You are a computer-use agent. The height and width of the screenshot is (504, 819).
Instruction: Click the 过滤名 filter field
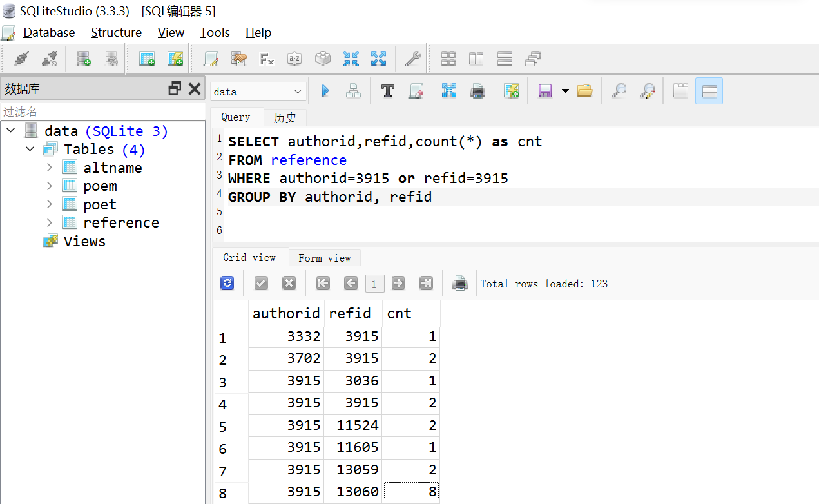click(x=102, y=111)
